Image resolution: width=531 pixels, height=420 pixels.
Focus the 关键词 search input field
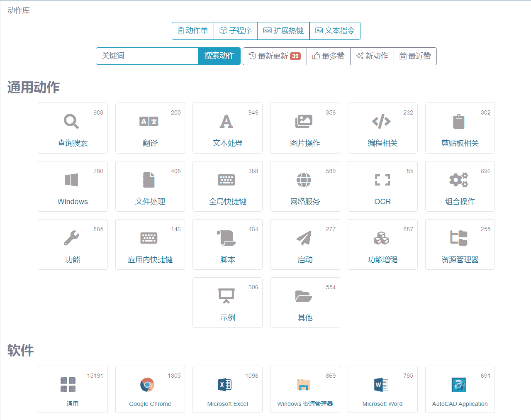tap(147, 56)
